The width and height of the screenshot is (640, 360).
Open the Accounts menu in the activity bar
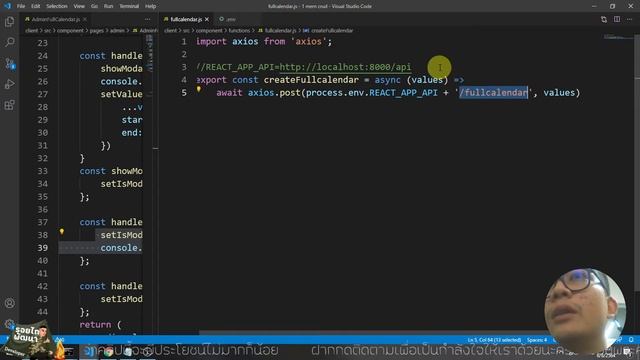(9, 303)
